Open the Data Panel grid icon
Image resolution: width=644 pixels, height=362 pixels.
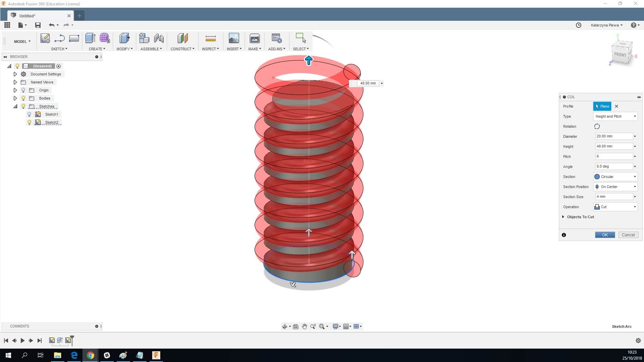click(x=7, y=25)
